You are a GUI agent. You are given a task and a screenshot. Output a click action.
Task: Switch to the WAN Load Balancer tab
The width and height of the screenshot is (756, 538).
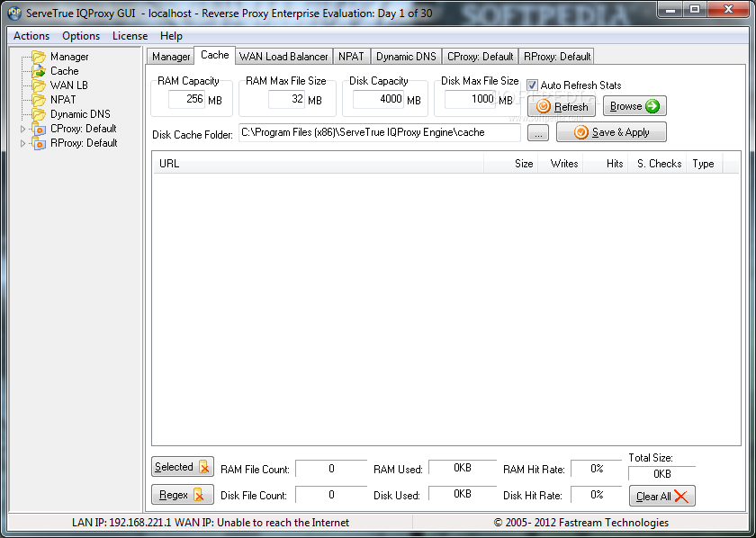click(283, 57)
